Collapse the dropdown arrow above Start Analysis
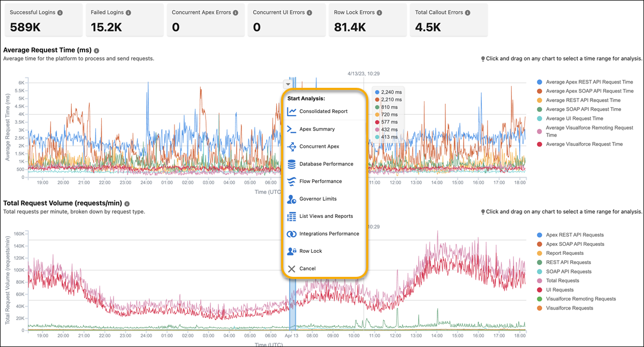644x347 pixels. (x=288, y=84)
